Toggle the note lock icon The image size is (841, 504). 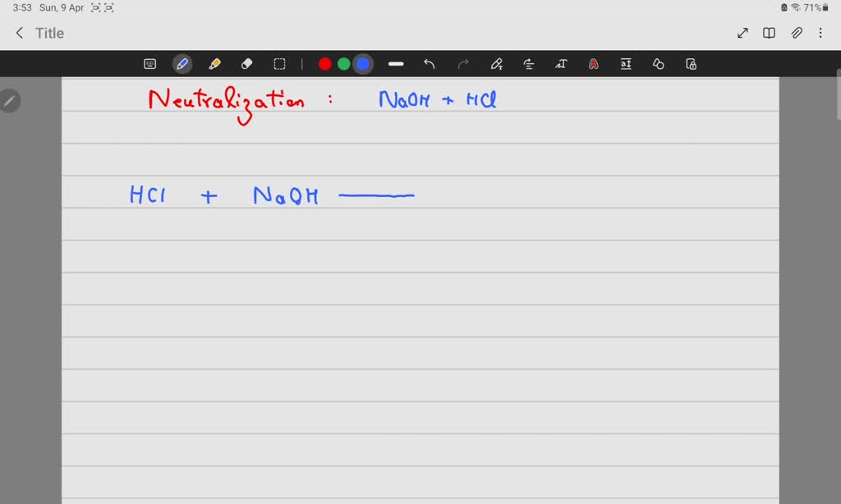point(691,63)
